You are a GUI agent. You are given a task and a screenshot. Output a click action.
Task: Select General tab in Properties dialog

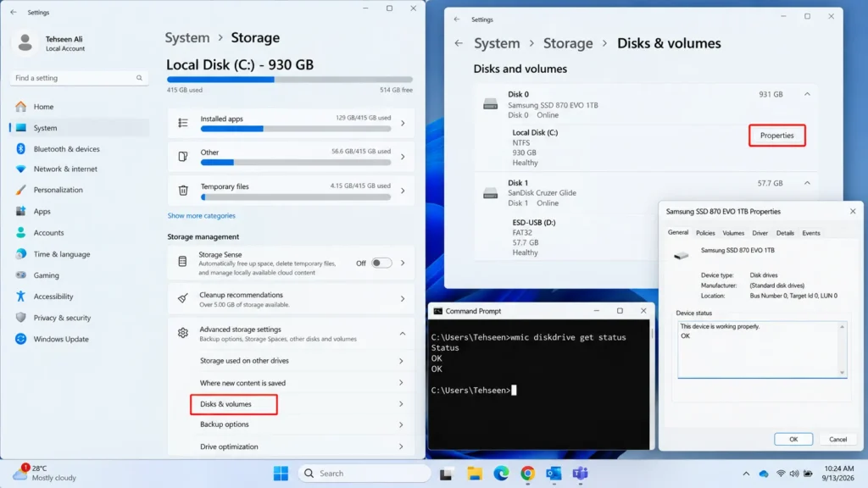pos(678,232)
